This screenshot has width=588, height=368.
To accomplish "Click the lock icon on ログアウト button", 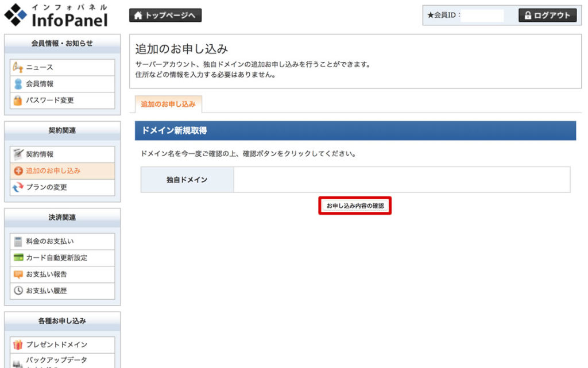I will pos(528,16).
